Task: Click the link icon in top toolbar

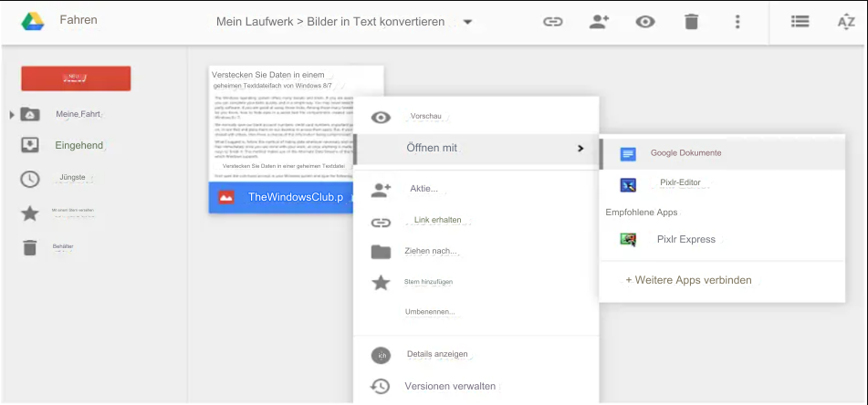Action: 552,22
